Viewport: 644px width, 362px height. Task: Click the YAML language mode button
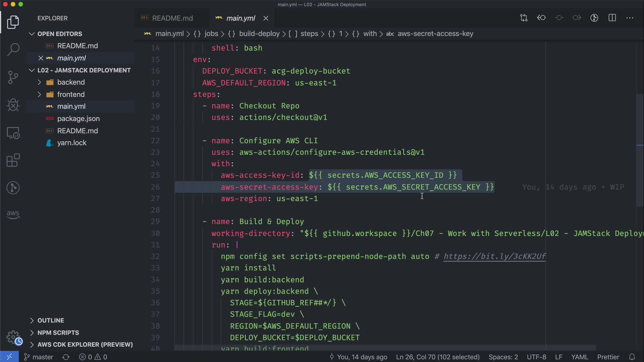pyautogui.click(x=579, y=357)
